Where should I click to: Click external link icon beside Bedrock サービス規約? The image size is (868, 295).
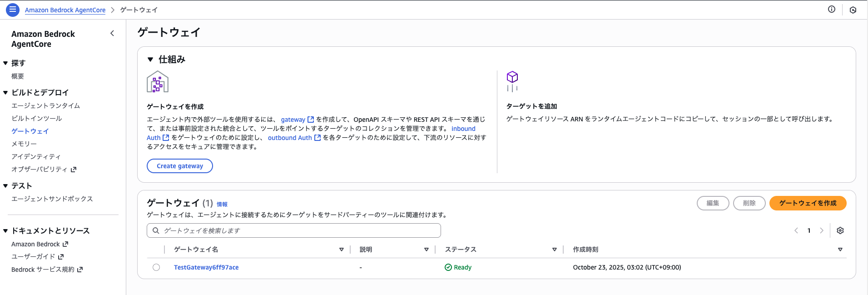pos(80,270)
